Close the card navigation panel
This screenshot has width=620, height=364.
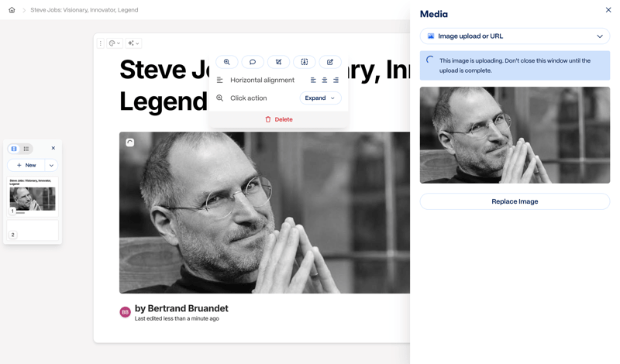point(53,148)
